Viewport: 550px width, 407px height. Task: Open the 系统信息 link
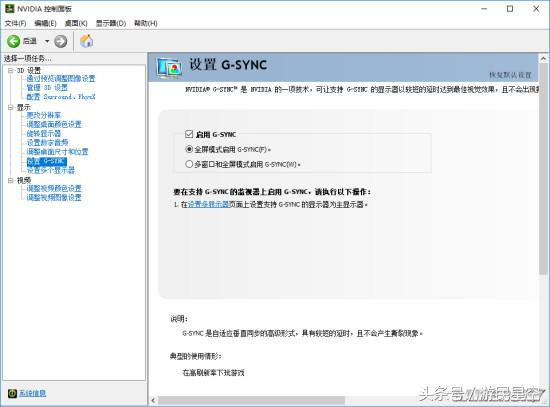coord(32,393)
